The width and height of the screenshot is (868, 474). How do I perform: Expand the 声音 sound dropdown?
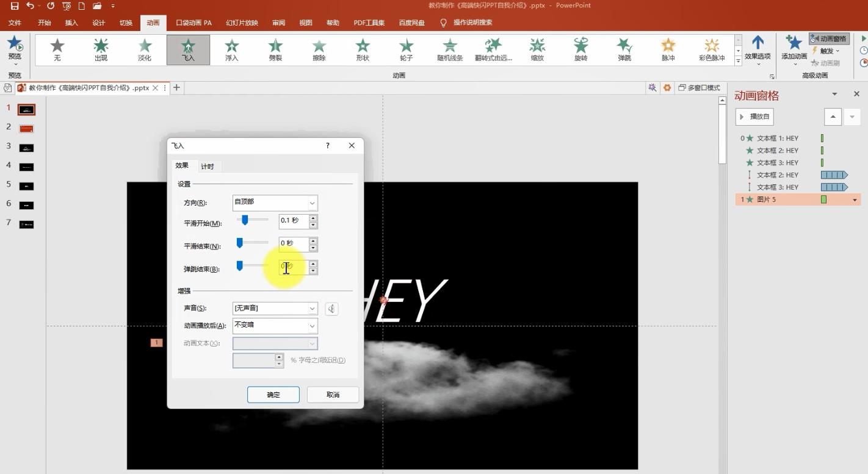312,309
